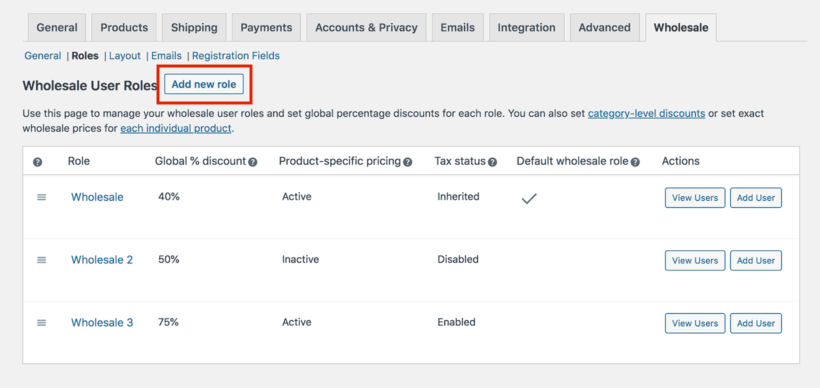Click the Disabled tax status
The width and height of the screenshot is (820, 388).
(458, 259)
